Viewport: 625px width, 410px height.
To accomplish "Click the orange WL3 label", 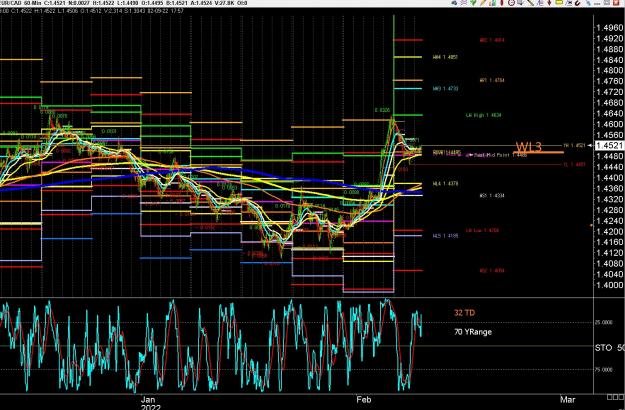I will point(529,147).
